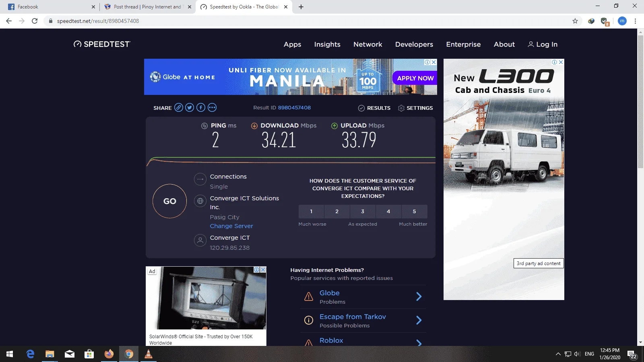Click the address bar URL
This screenshot has width=644, height=362.
(x=98, y=21)
